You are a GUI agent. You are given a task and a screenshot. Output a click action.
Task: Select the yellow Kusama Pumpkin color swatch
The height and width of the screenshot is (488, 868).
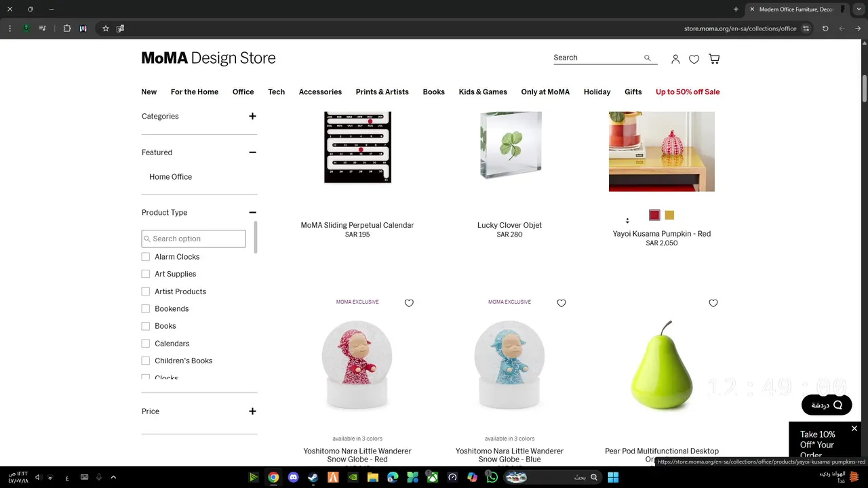coord(669,215)
